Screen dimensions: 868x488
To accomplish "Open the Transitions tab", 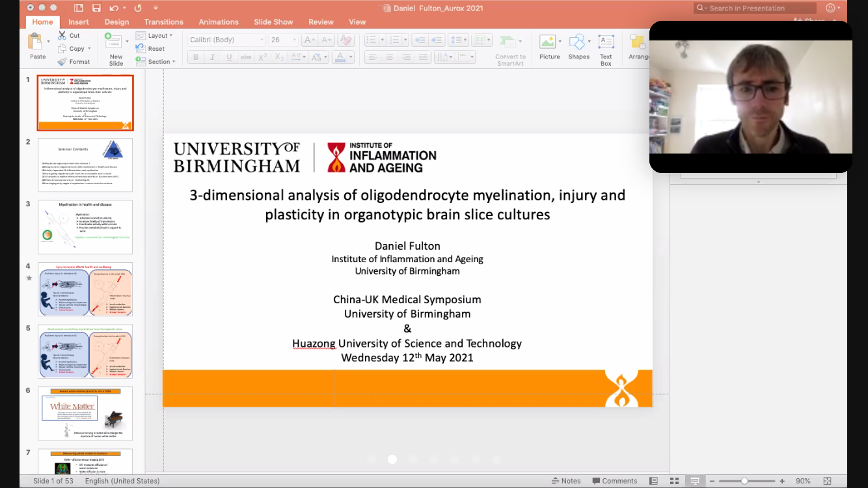I will 164,21.
